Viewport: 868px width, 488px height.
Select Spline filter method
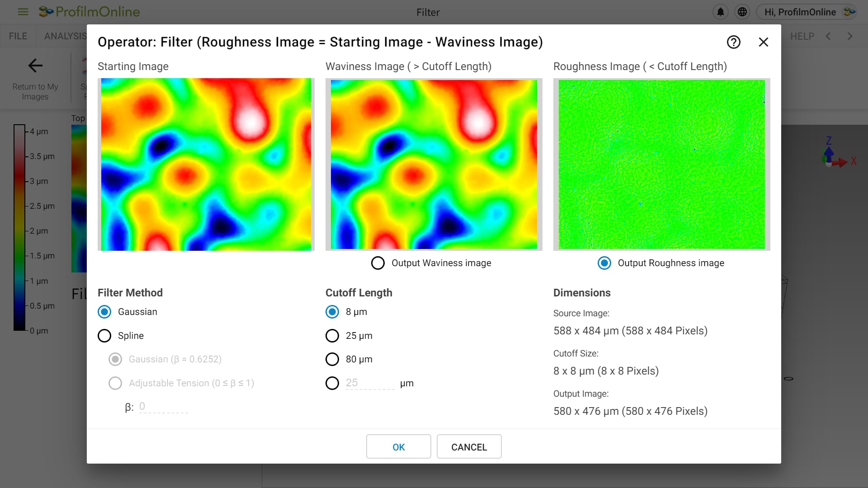click(x=104, y=335)
